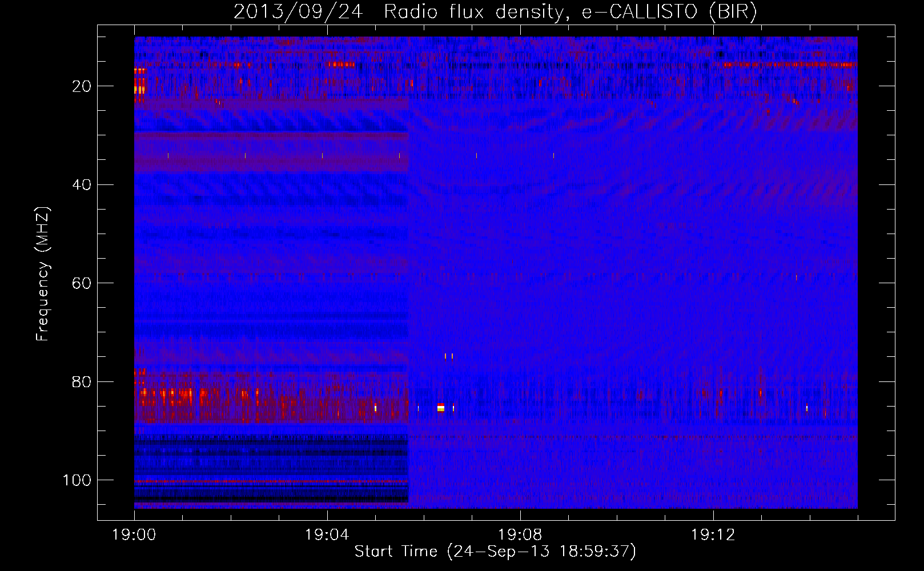The width and height of the screenshot is (924, 571).
Task: Click the 19:04 time tick label
Action: click(327, 535)
